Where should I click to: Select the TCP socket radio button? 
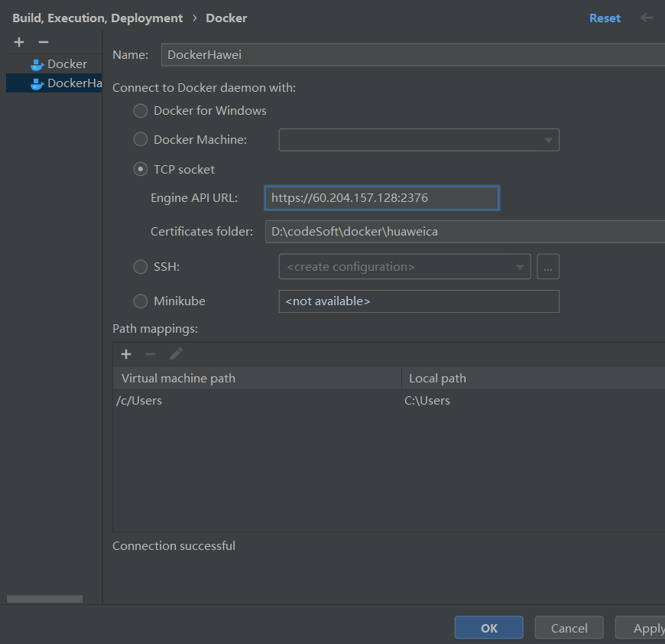point(141,169)
